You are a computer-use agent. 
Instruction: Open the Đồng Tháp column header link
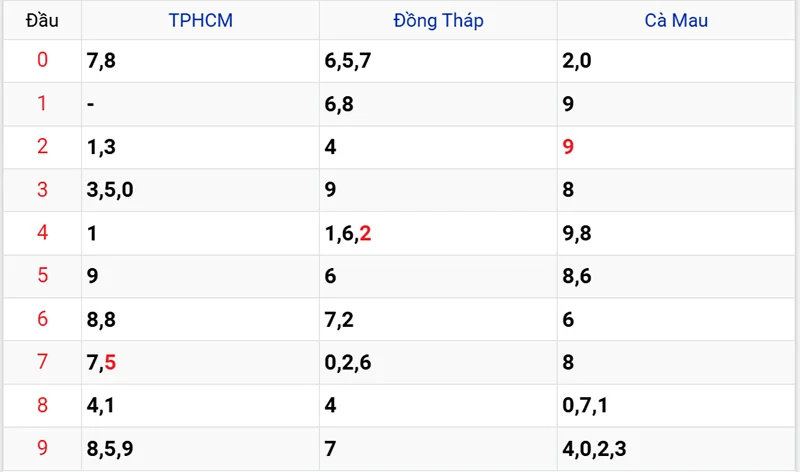point(438,20)
